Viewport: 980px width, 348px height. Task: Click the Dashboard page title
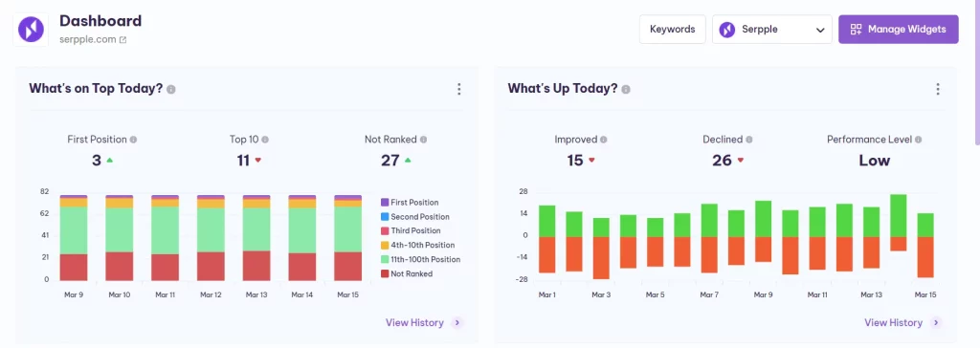[100, 21]
